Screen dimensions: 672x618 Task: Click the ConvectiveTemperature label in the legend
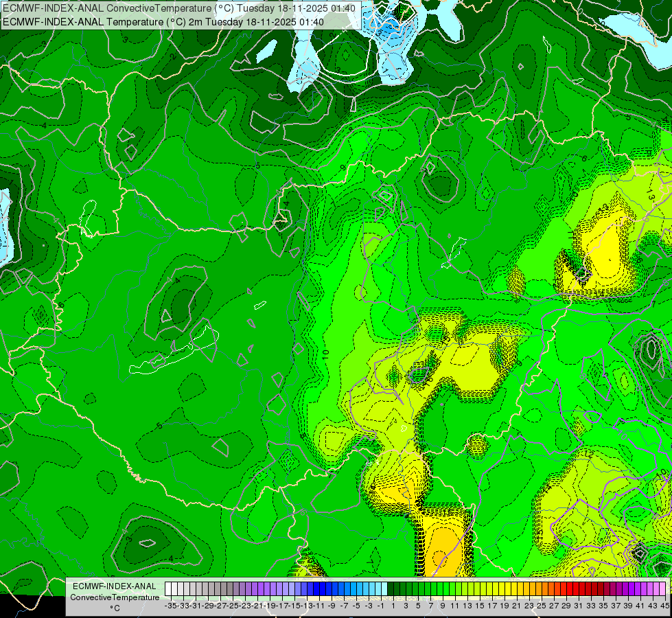[115, 597]
